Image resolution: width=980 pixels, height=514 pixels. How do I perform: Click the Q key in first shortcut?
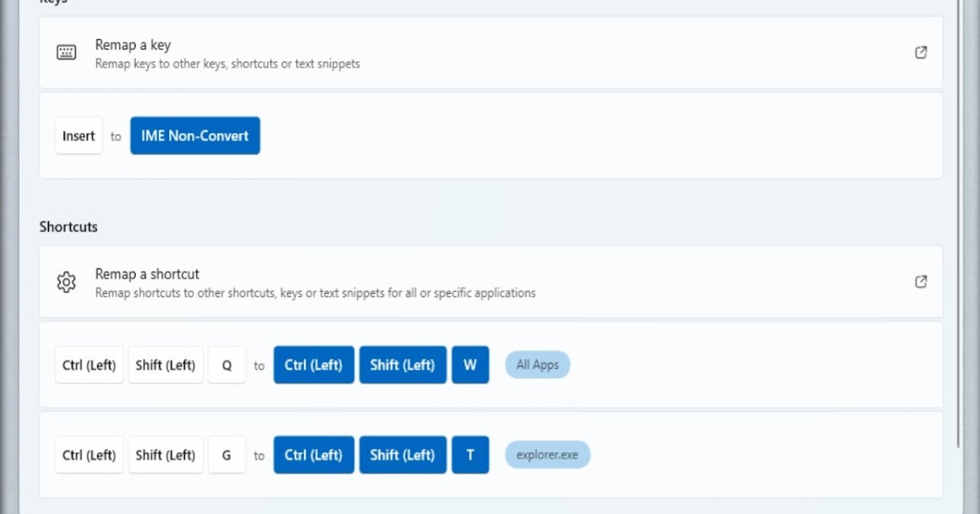coord(227,366)
